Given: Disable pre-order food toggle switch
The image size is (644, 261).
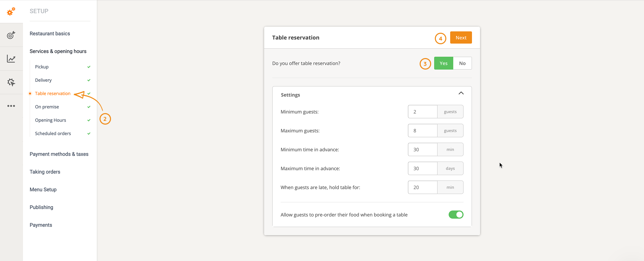Looking at the screenshot, I should click(x=456, y=215).
